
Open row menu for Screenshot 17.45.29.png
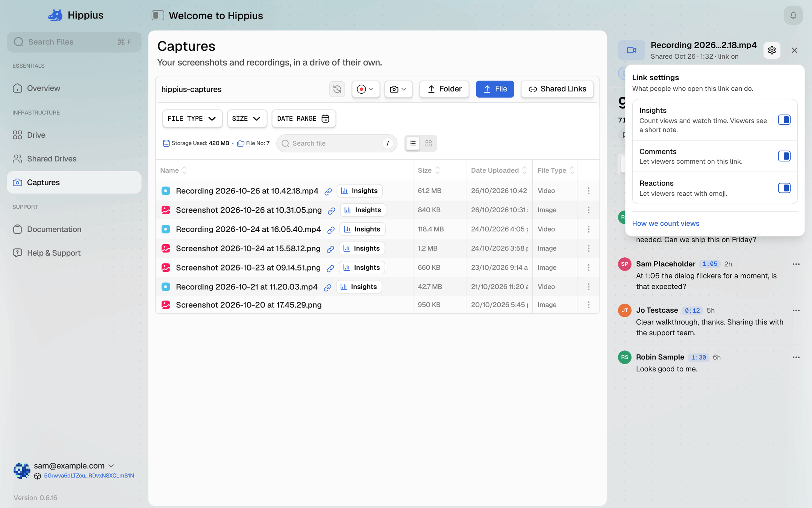pos(589,305)
